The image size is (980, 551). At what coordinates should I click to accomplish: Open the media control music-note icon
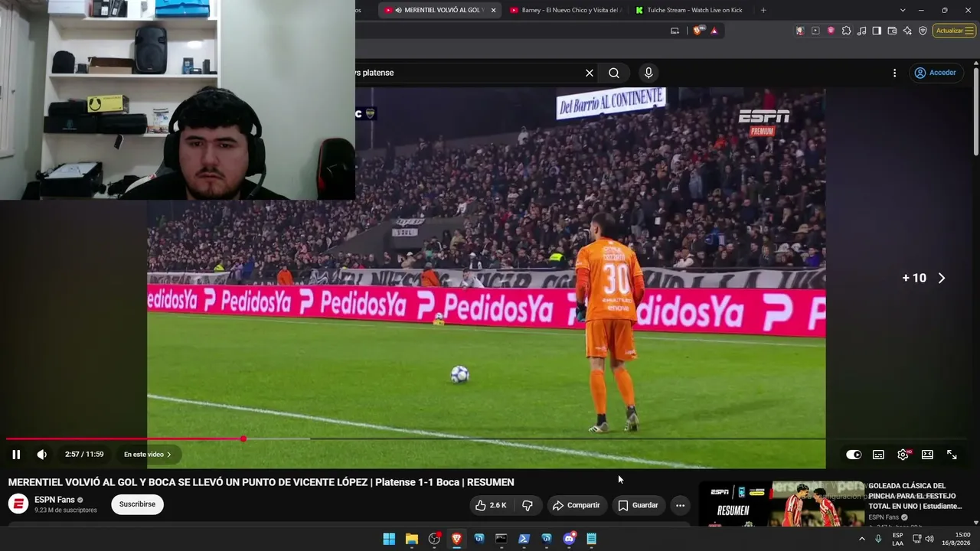pos(862,31)
